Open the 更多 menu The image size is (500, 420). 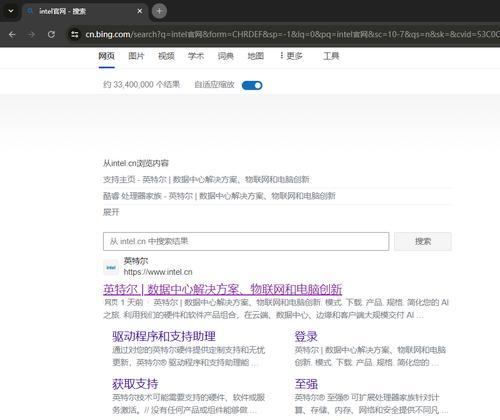tap(291, 56)
